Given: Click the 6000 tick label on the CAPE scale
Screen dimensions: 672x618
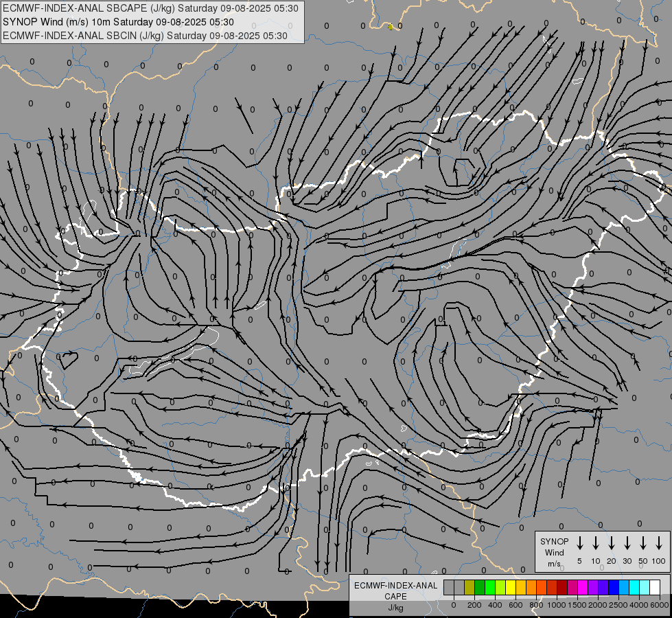Looking at the screenshot, I should (x=659, y=605).
